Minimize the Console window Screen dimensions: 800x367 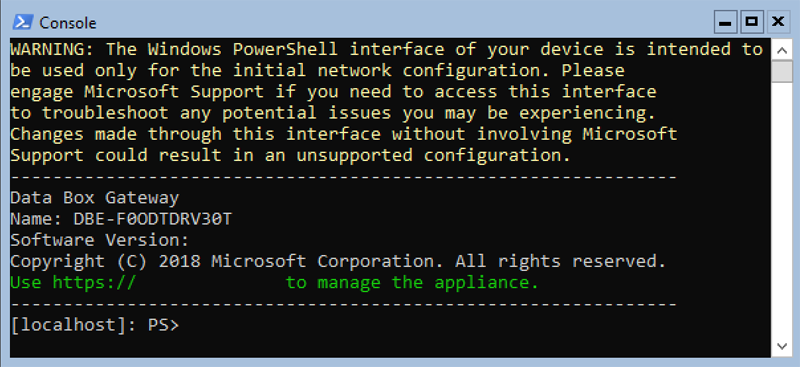click(x=726, y=22)
